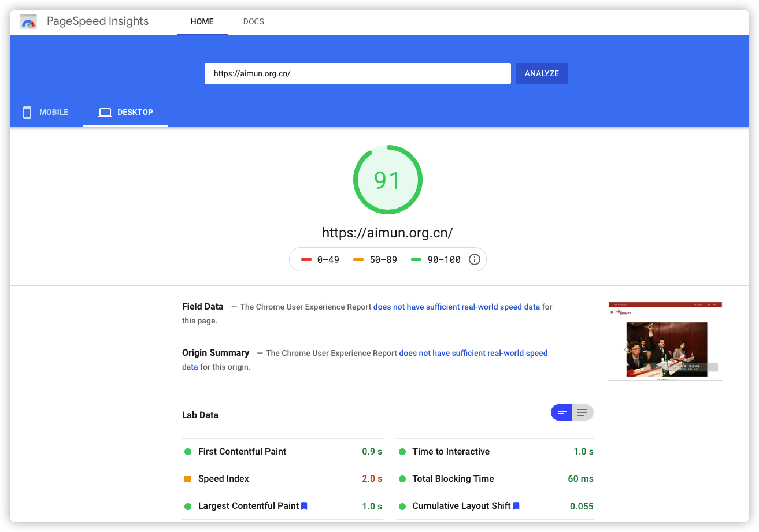Click the score legend info icon
This screenshot has width=759, height=532.
click(475, 259)
